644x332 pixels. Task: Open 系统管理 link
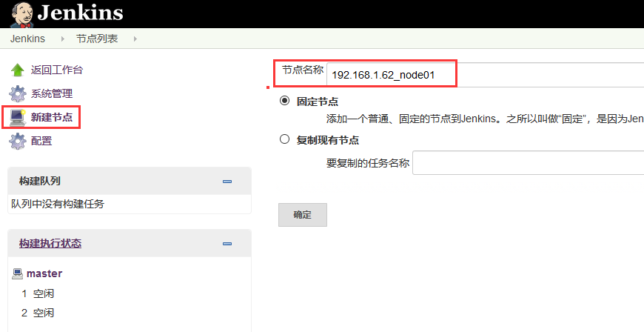pos(52,94)
